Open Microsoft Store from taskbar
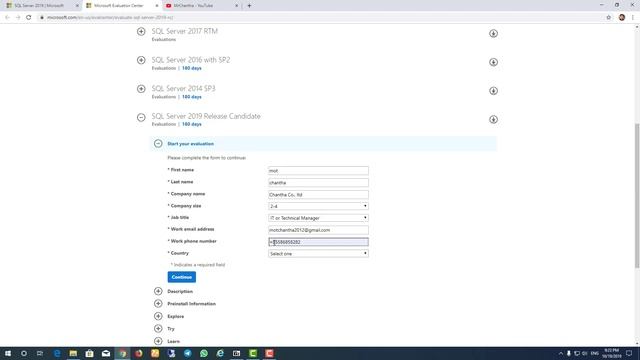This screenshot has height=360, width=640. tap(89, 353)
